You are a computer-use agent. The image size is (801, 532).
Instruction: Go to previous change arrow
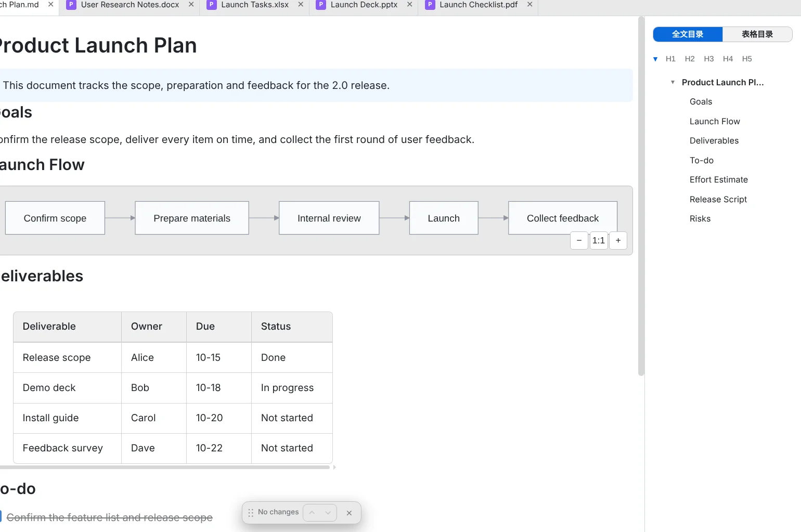click(312, 513)
